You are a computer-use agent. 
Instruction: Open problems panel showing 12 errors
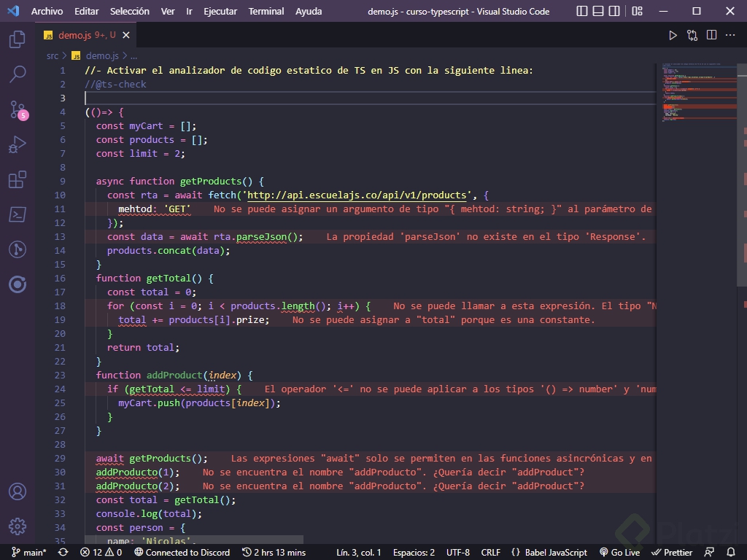[101, 553]
